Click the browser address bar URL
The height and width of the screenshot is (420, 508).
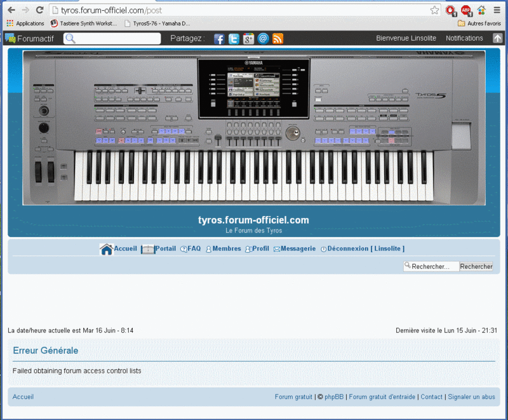(x=112, y=10)
